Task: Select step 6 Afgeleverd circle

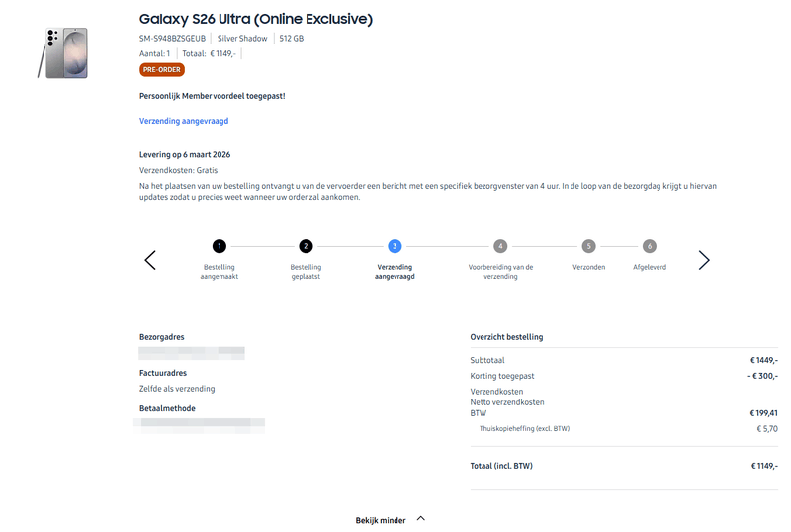Action: tap(650, 246)
